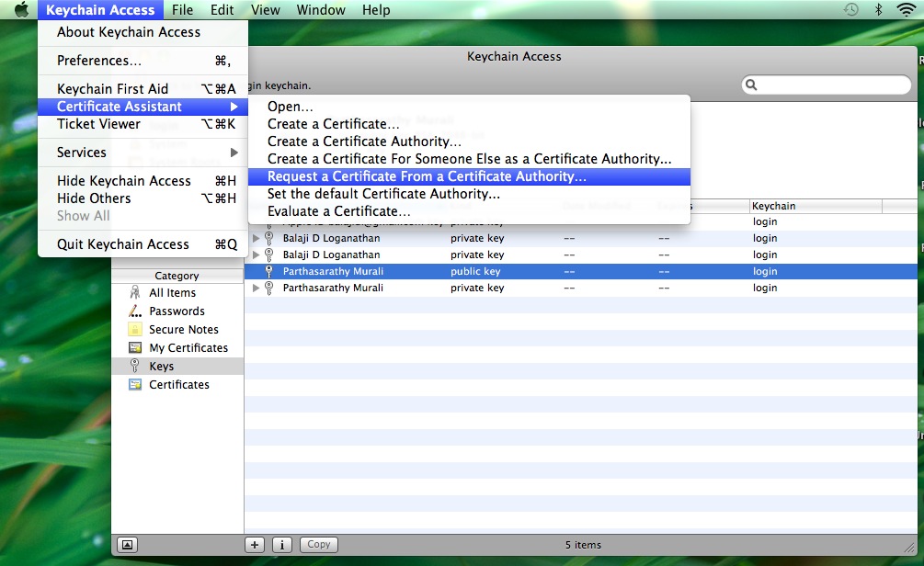Select the Parthasarathy Murali public key name
Screen dimensions: 924x566
click(x=333, y=272)
